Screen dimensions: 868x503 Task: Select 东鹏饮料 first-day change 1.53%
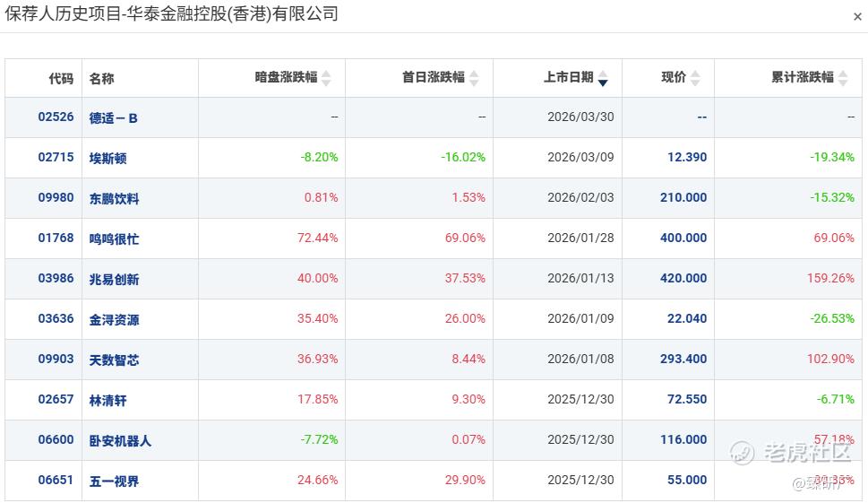(x=468, y=198)
